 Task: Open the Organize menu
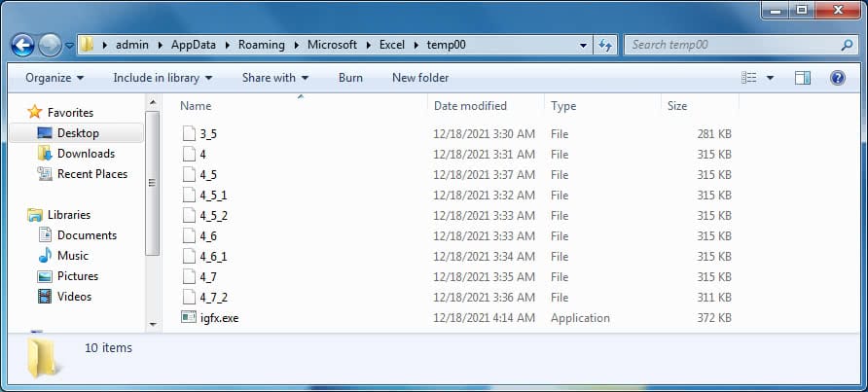pos(54,78)
